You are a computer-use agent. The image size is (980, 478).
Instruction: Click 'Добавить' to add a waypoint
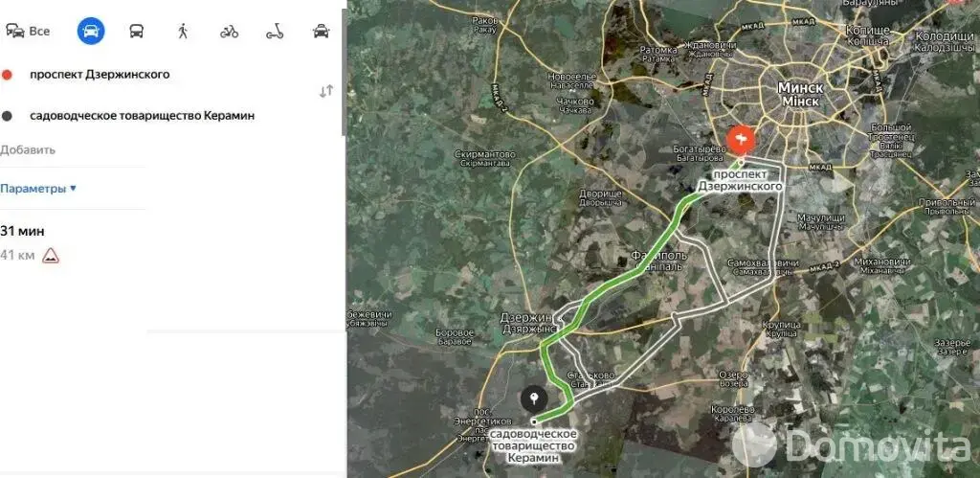28,149
